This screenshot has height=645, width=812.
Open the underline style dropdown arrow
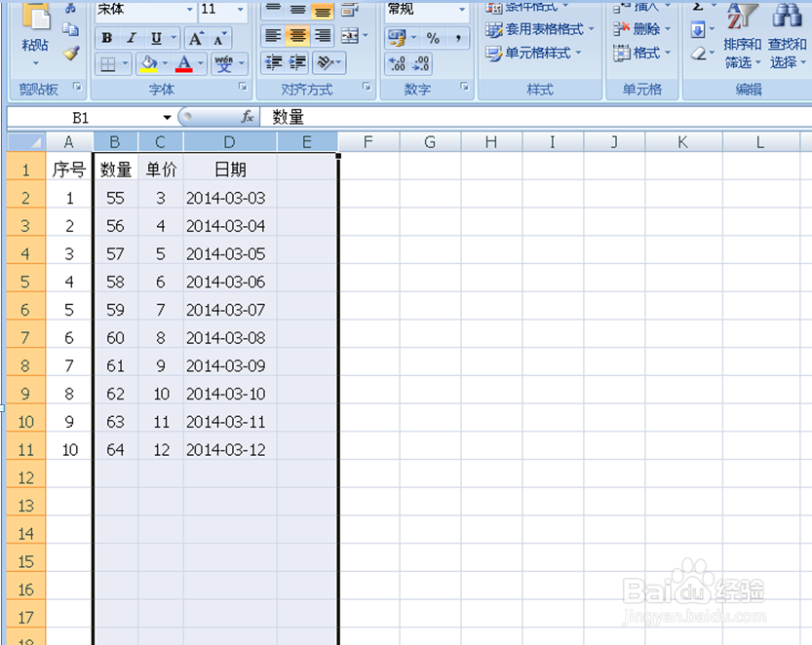174,38
